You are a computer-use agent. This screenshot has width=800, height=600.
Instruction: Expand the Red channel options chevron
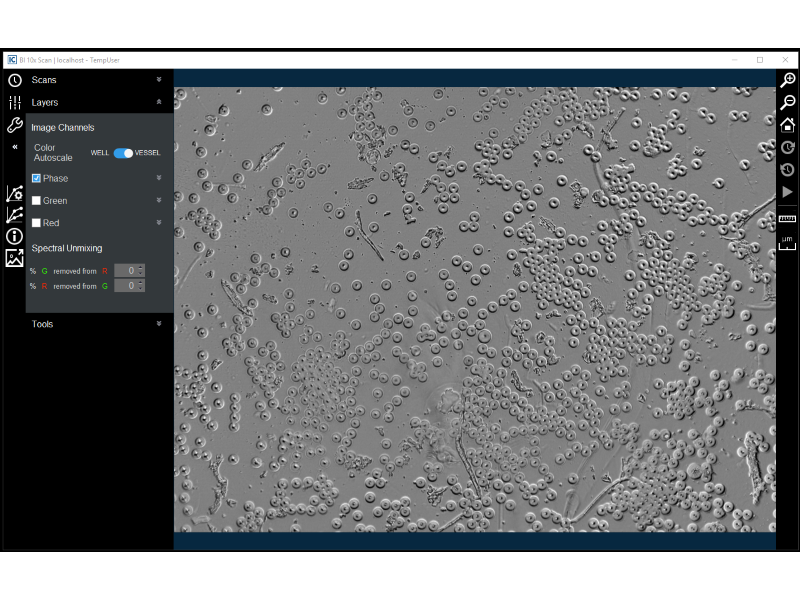coord(159,222)
